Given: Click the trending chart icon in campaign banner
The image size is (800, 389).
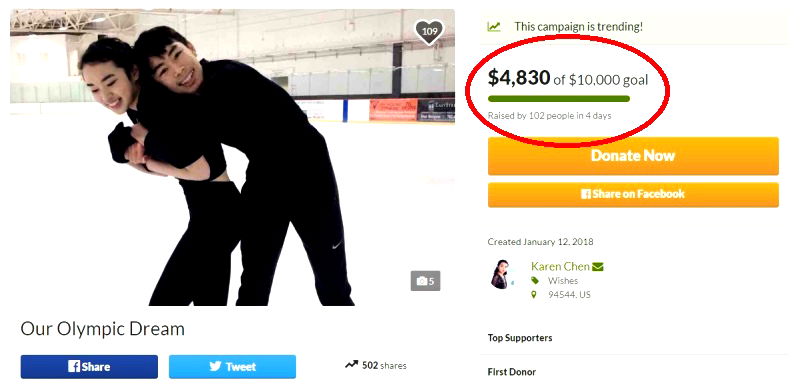Looking at the screenshot, I should tap(493, 27).
